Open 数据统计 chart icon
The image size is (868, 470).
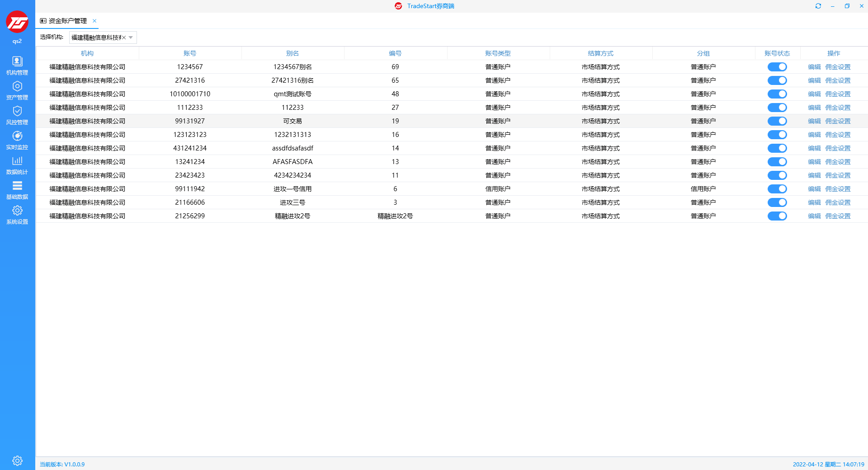[x=17, y=164]
